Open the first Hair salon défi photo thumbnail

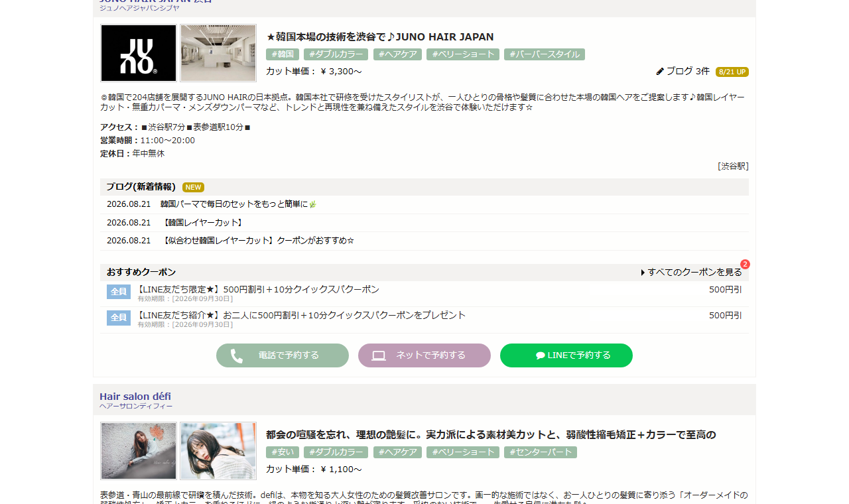[139, 451]
